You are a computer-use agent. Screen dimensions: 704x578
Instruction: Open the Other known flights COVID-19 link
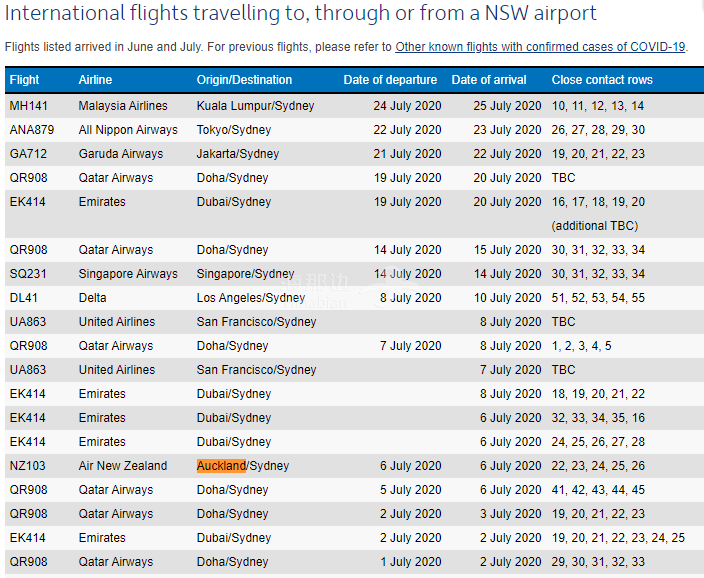coord(540,47)
